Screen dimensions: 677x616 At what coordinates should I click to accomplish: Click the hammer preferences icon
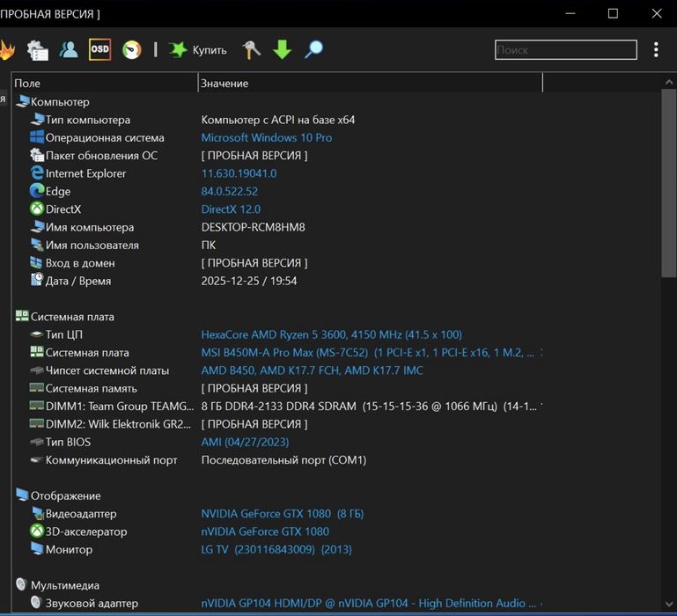[x=252, y=49]
